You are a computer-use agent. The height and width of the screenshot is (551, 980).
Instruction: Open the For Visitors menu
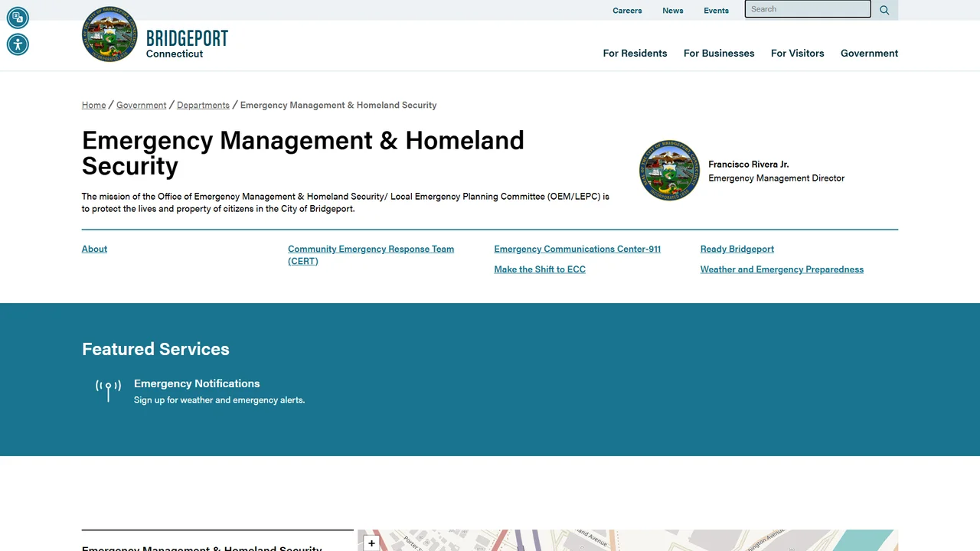[798, 53]
